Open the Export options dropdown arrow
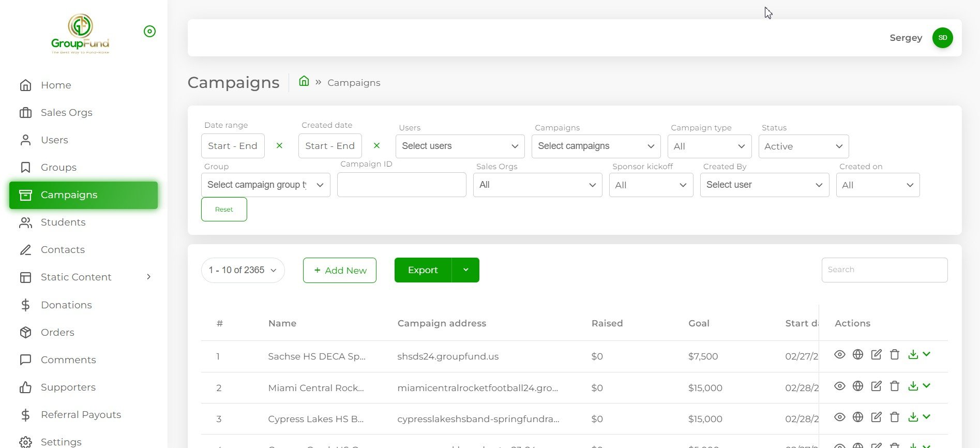The height and width of the screenshot is (448, 980). 465,270
